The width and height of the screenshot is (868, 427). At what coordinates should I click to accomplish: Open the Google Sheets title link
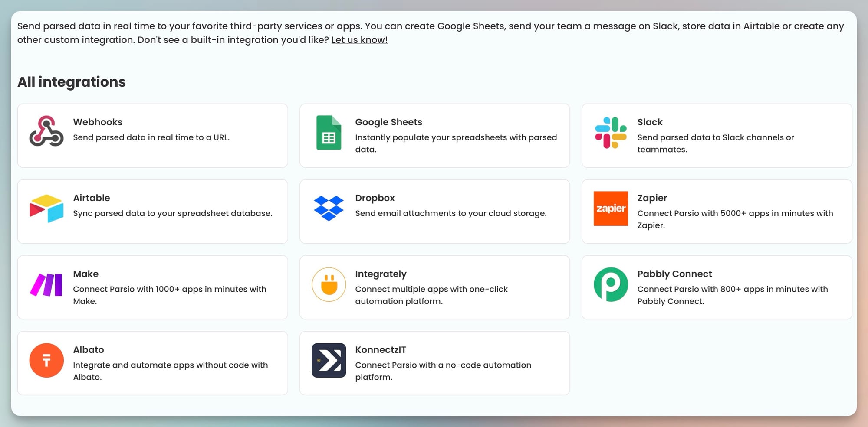pos(388,122)
